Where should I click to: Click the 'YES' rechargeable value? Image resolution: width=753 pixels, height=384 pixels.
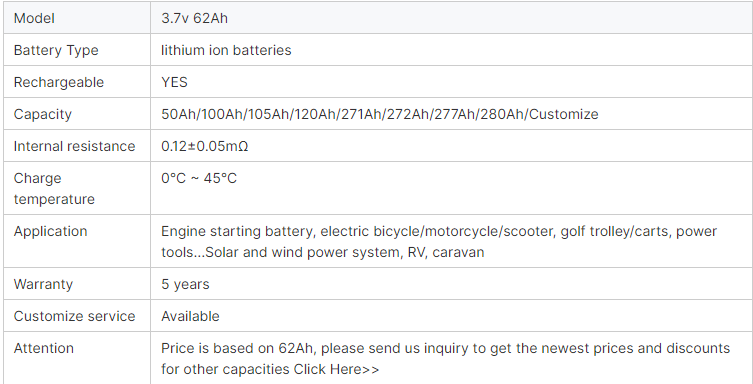click(174, 82)
